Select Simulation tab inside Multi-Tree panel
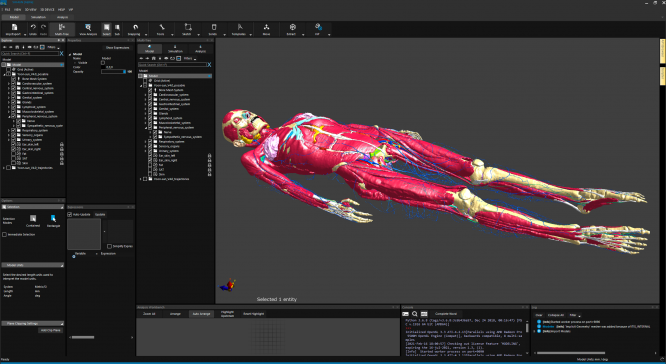 point(175,49)
